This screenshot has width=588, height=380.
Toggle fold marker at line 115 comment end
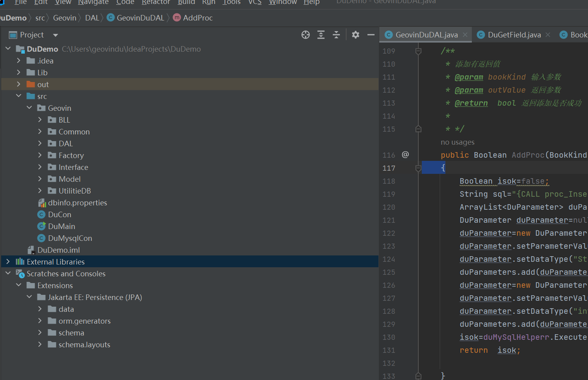418,129
